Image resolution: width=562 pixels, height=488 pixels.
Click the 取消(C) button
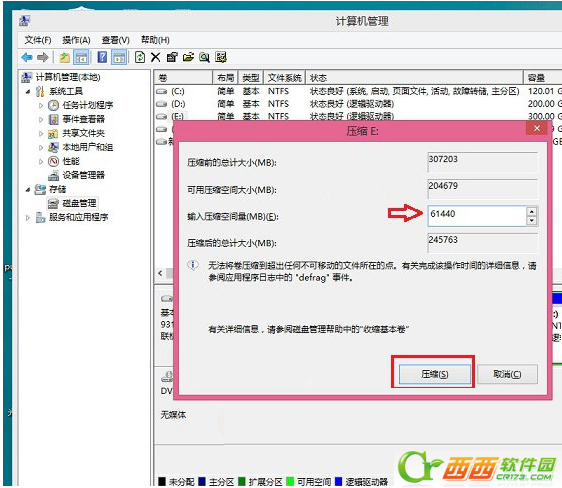pyautogui.click(x=507, y=374)
